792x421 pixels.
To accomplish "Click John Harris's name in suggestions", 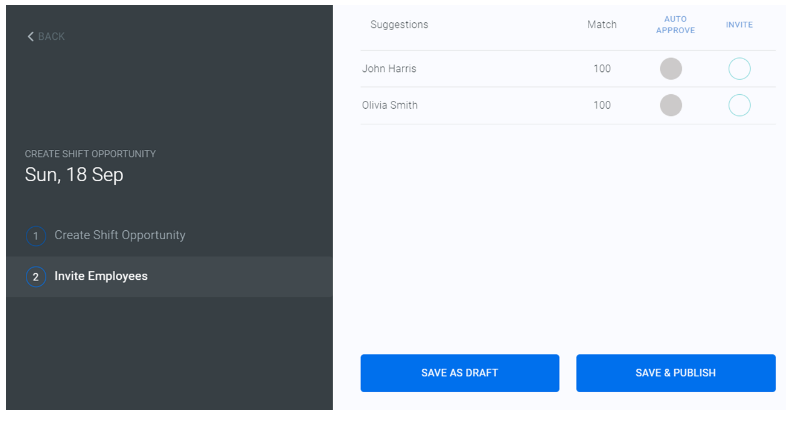I will click(x=389, y=69).
